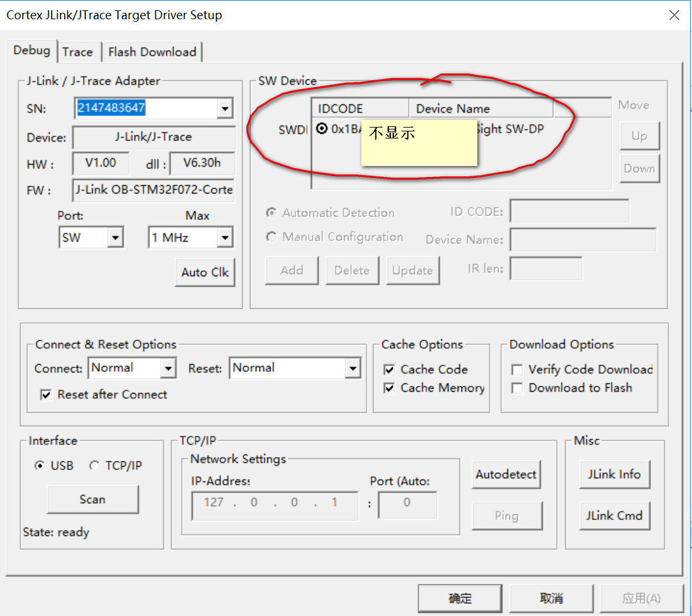Screen dimensions: 692x616
Task: Click the IR len input field
Action: coord(546,269)
